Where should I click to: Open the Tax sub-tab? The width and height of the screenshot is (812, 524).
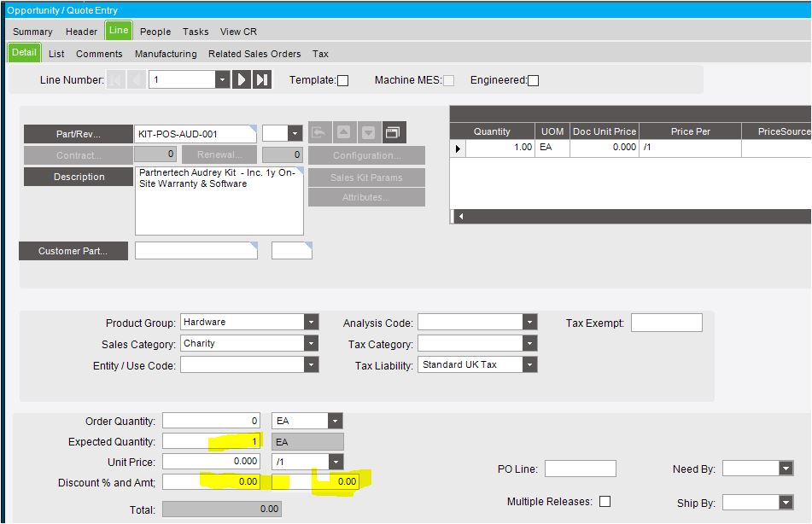click(x=320, y=54)
